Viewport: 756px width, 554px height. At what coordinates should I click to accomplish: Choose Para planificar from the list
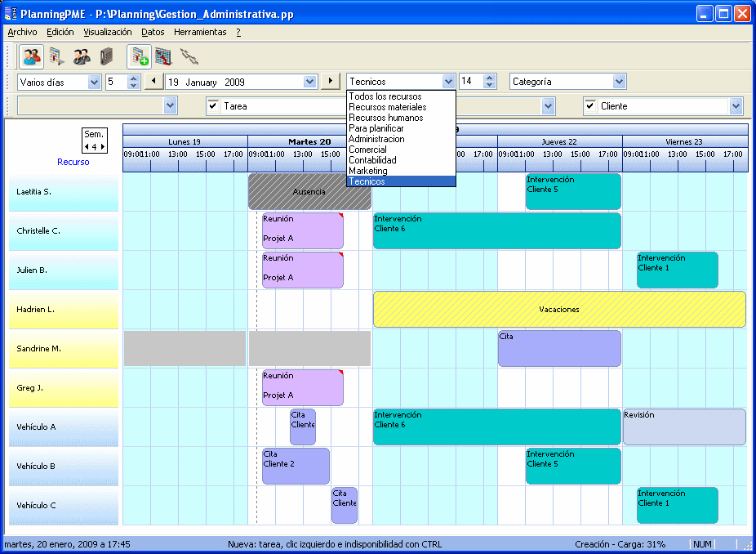pyautogui.click(x=401, y=128)
